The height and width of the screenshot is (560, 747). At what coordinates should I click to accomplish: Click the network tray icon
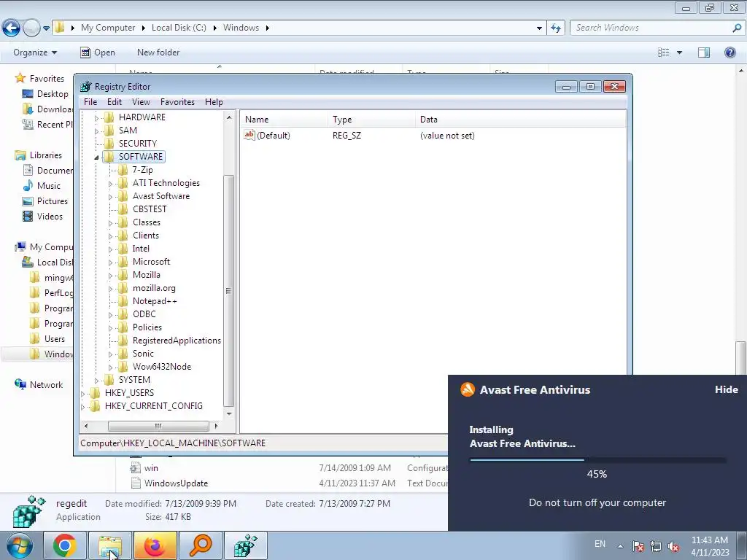(656, 546)
